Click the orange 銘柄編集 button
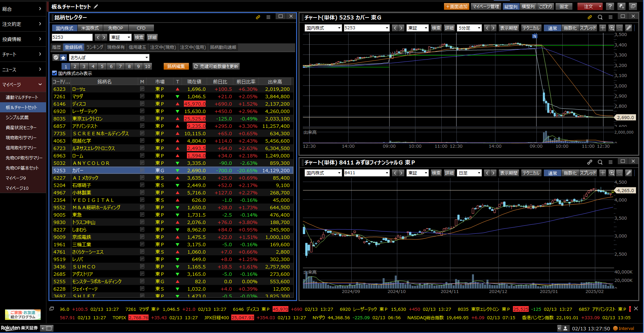Viewport: 644px width, 333px height. [x=176, y=66]
